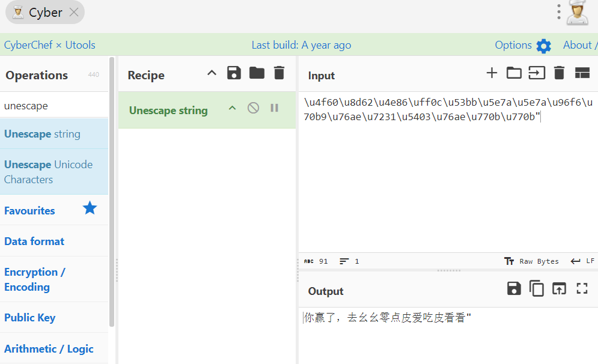Click the Recipe title
598x364 pixels.
tap(146, 75)
